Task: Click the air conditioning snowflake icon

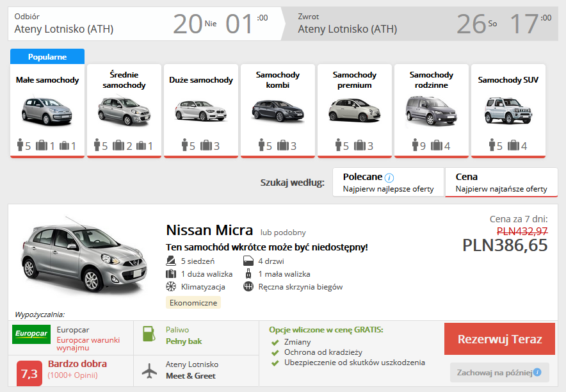Action: [x=171, y=286]
